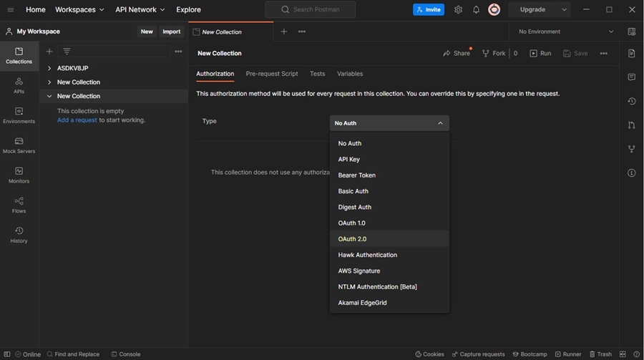Open the Forks icon in right sidebar
644x360 pixels.
[632, 149]
